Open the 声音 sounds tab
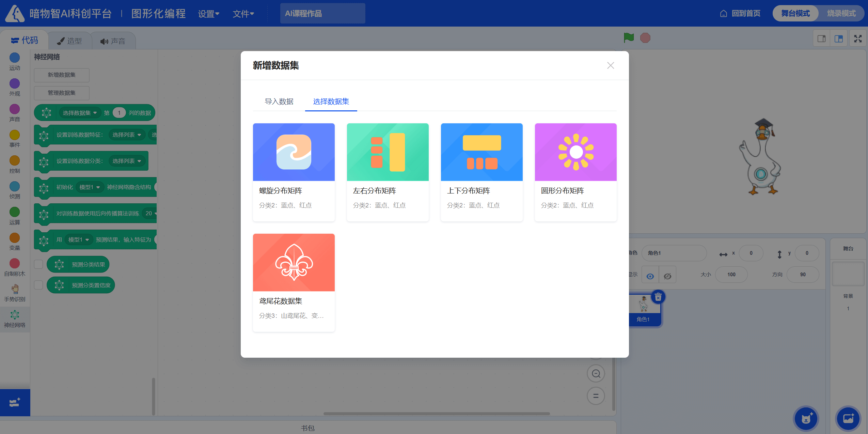 tap(113, 41)
